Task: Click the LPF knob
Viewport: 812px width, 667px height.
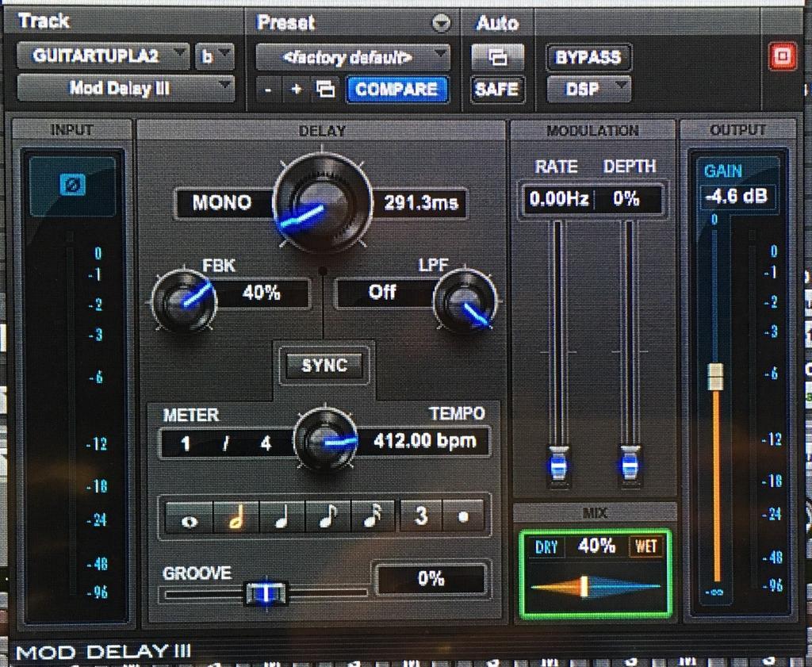Action: [x=465, y=301]
